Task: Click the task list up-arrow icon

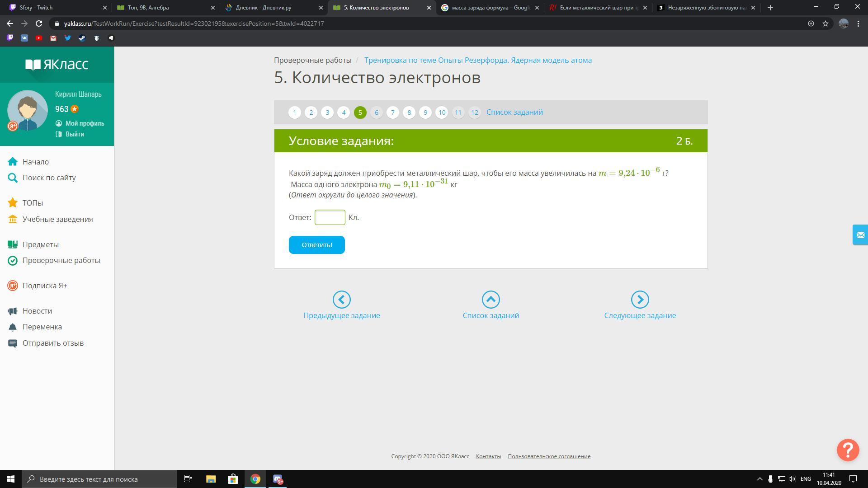Action: [491, 300]
